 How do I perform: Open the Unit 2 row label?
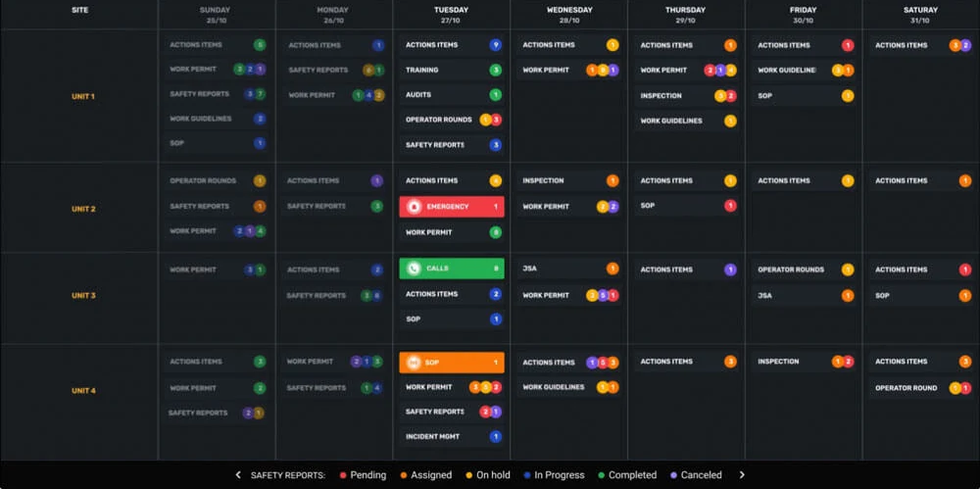pyautogui.click(x=83, y=209)
